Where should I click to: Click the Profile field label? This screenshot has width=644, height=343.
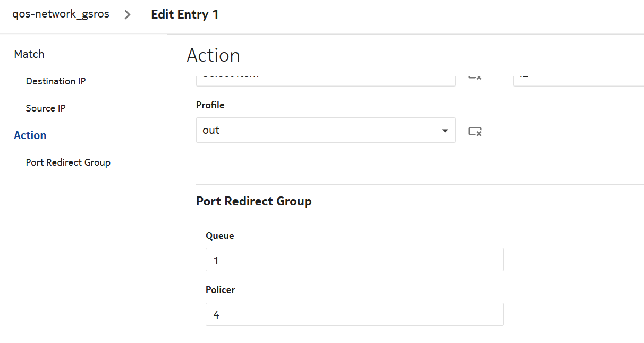(x=210, y=105)
